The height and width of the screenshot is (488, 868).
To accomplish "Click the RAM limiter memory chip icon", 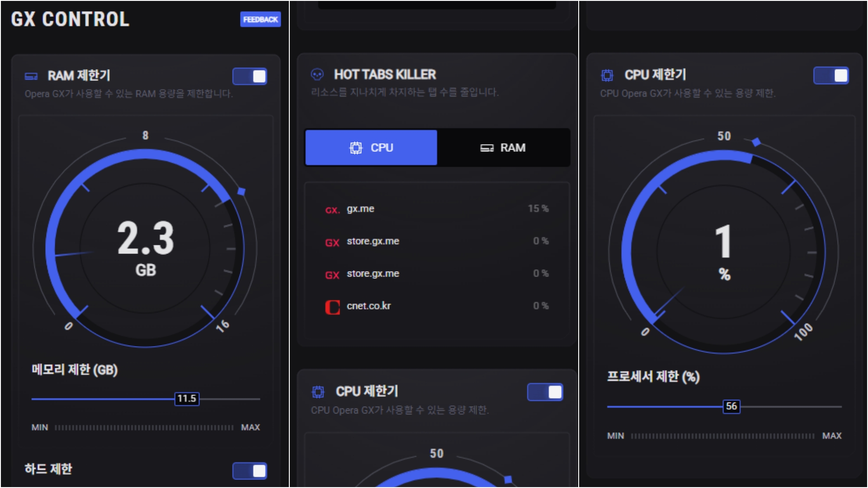I will tap(31, 76).
